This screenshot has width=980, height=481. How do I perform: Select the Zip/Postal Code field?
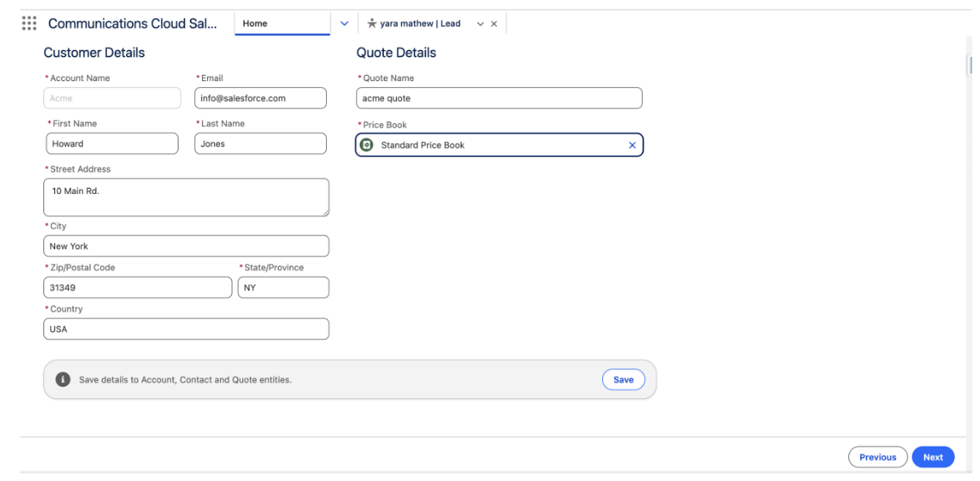(137, 287)
